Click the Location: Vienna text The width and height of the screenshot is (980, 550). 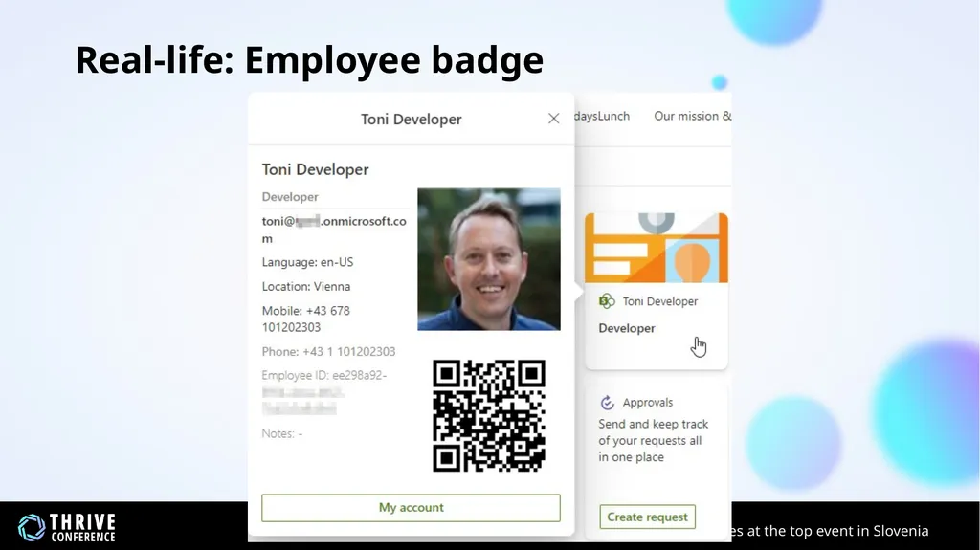tap(305, 286)
